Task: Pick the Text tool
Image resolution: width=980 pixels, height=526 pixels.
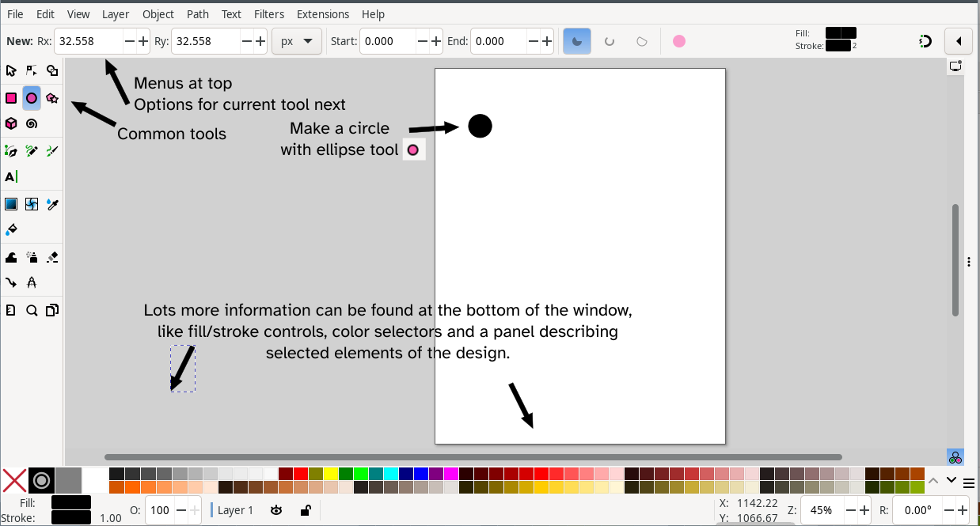Action: [11, 176]
